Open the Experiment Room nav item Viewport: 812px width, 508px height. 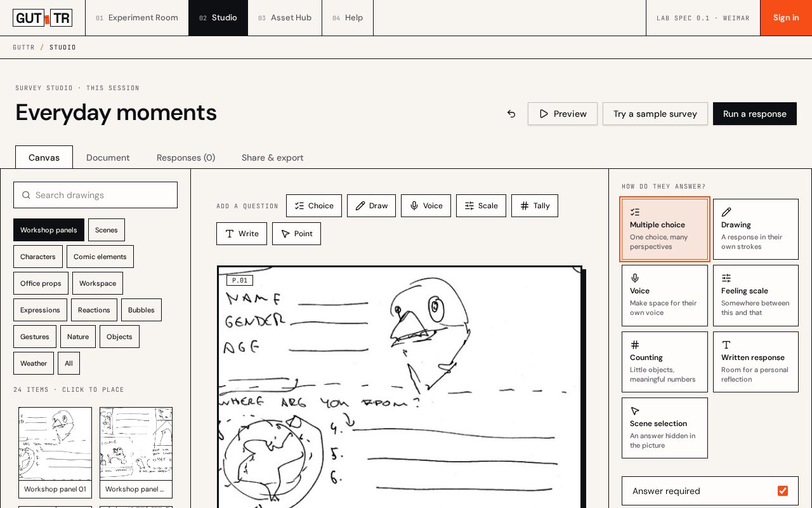pos(137,18)
